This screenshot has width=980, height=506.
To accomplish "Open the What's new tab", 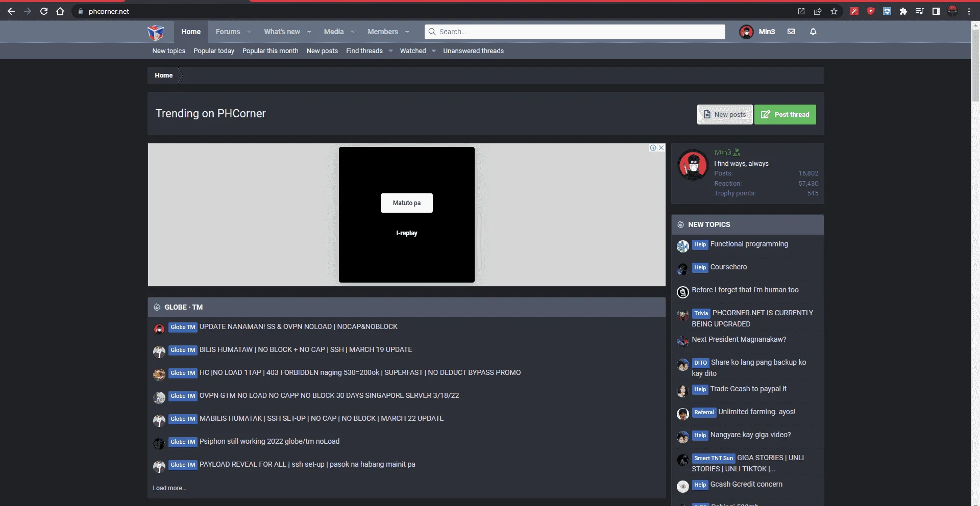I will click(x=282, y=32).
